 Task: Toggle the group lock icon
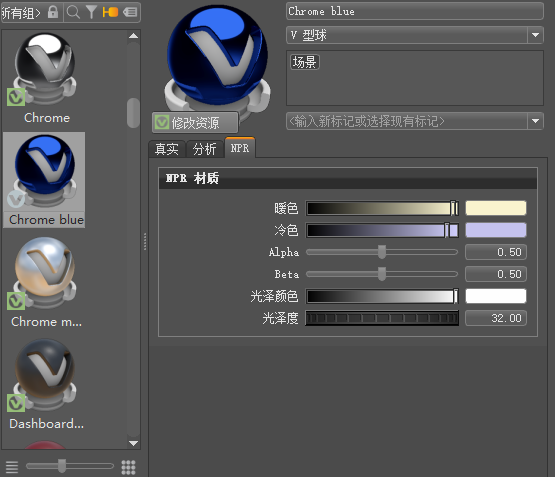coord(53,12)
